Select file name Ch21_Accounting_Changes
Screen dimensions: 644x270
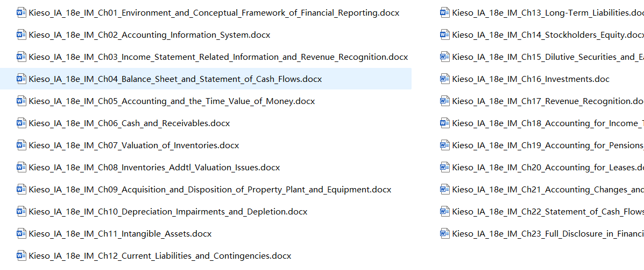[x=548, y=190]
